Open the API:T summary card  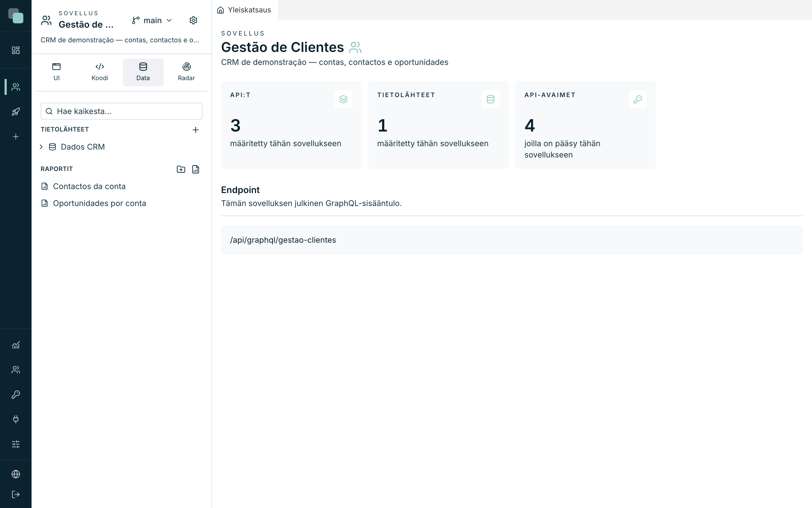pyautogui.click(x=291, y=125)
